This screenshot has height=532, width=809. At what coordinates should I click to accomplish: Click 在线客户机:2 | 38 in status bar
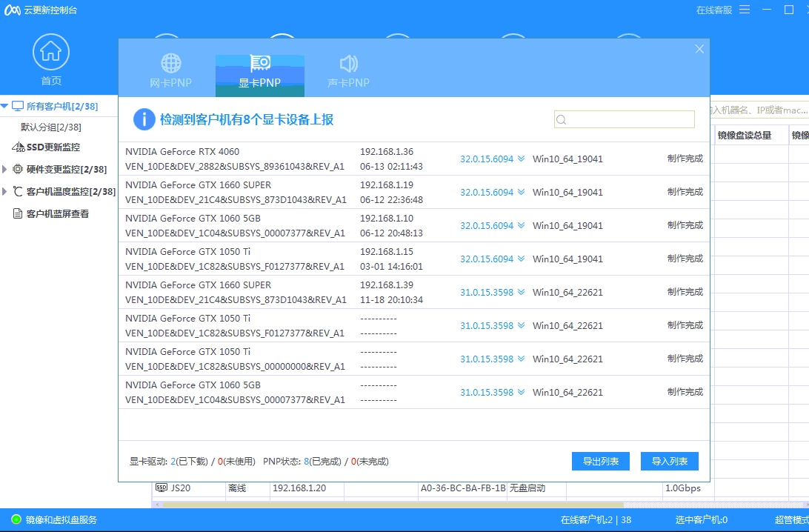coord(596,519)
